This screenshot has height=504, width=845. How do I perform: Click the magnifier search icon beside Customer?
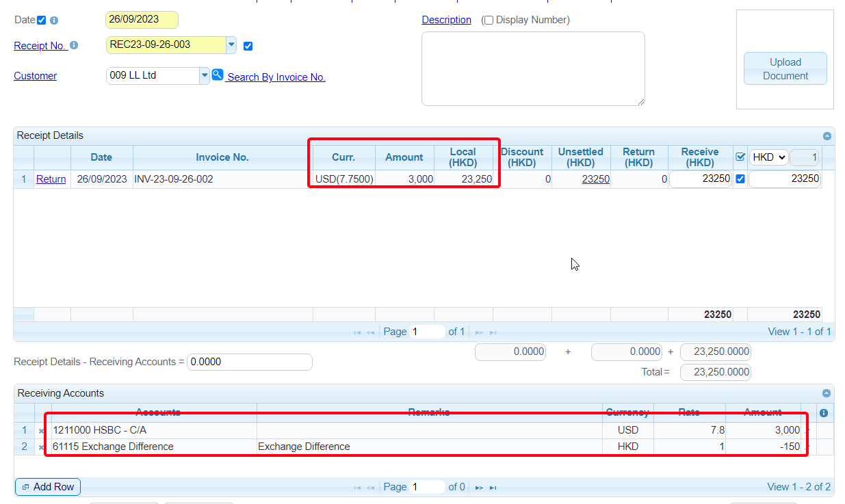coord(217,75)
